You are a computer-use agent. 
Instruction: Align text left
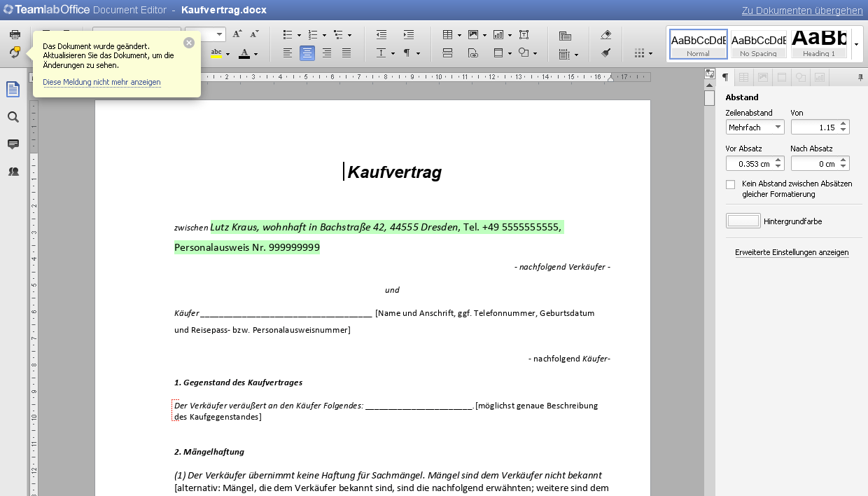pyautogui.click(x=288, y=53)
